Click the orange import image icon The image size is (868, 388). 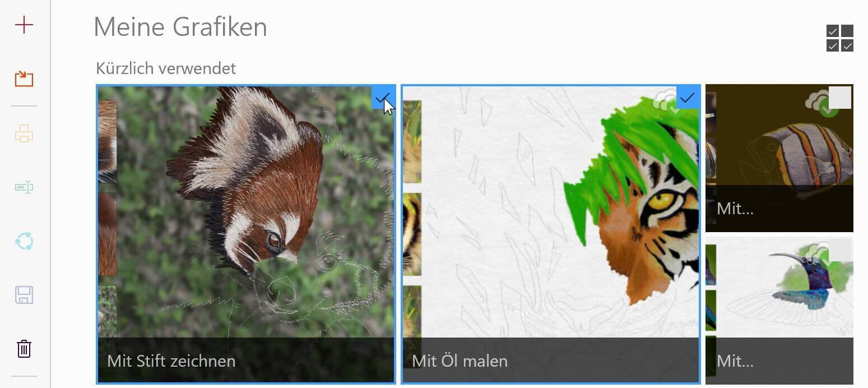tap(24, 78)
